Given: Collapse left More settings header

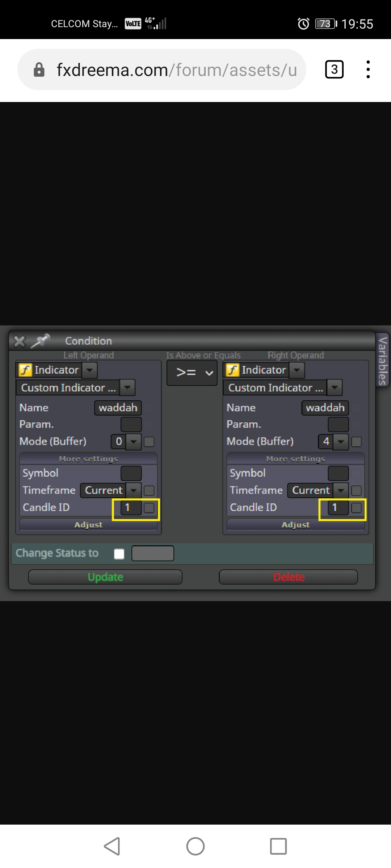Looking at the screenshot, I should [88, 459].
